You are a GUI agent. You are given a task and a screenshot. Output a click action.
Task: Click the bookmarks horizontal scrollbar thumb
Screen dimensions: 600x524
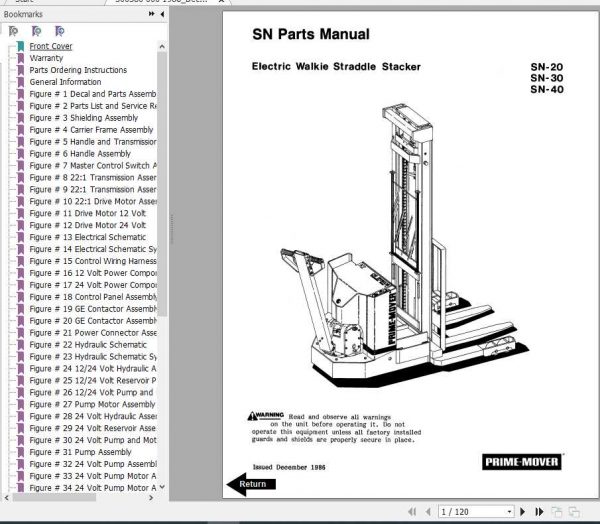coord(54,498)
